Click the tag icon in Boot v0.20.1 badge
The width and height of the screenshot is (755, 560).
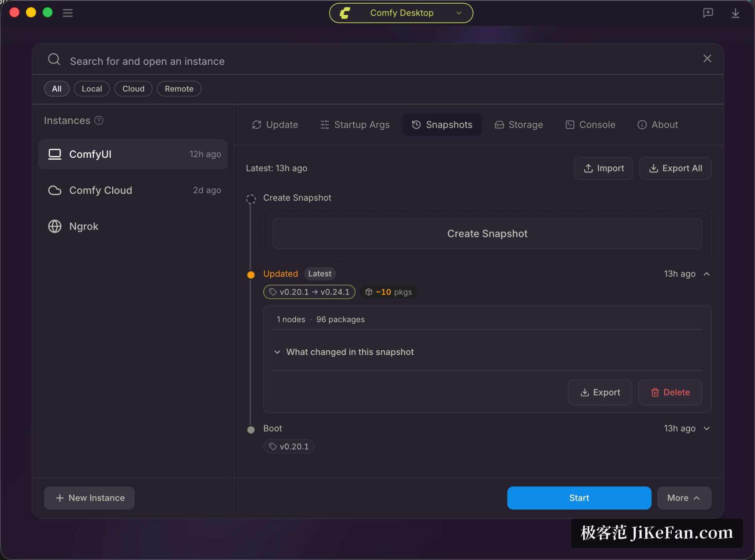[273, 446]
